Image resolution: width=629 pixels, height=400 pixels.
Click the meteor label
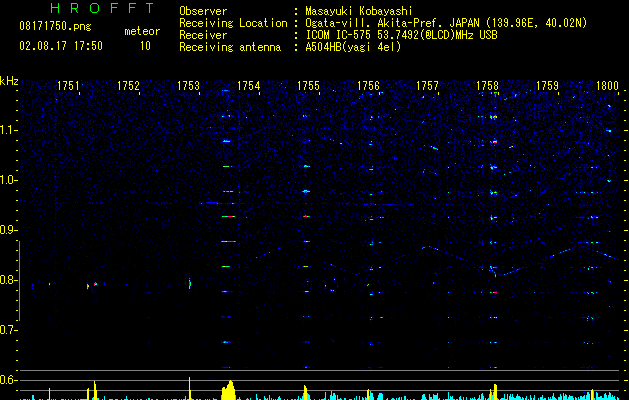[x=142, y=31]
